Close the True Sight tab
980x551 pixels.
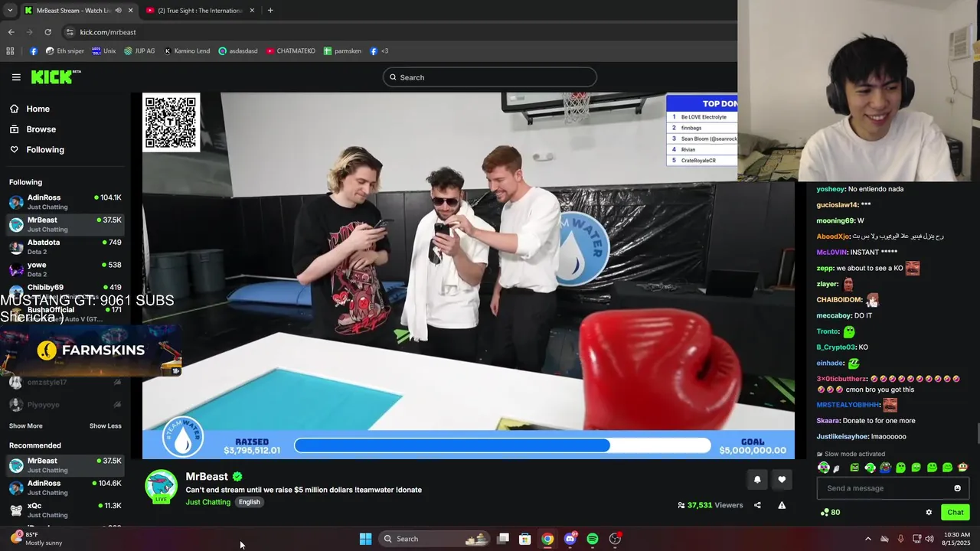point(251,11)
